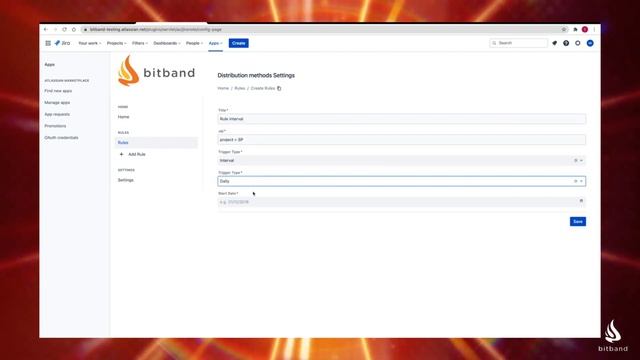Open the Filters dropdown menu
Image resolution: width=640 pixels, height=360 pixels.
click(x=140, y=43)
